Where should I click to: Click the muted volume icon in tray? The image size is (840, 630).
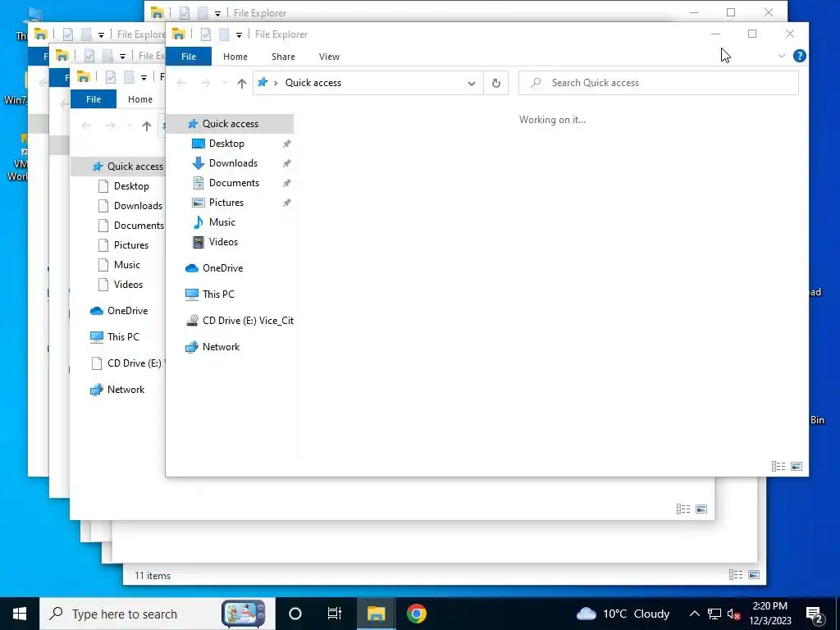[734, 614]
